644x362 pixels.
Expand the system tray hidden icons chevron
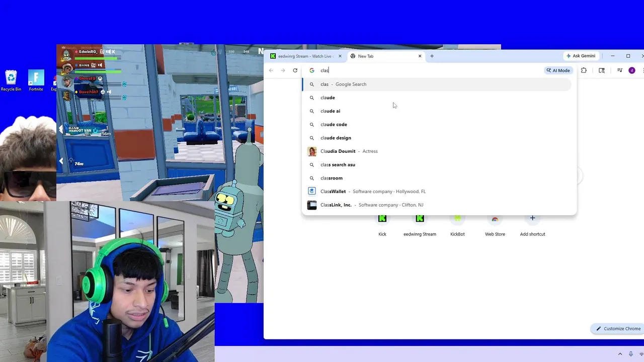620,354
